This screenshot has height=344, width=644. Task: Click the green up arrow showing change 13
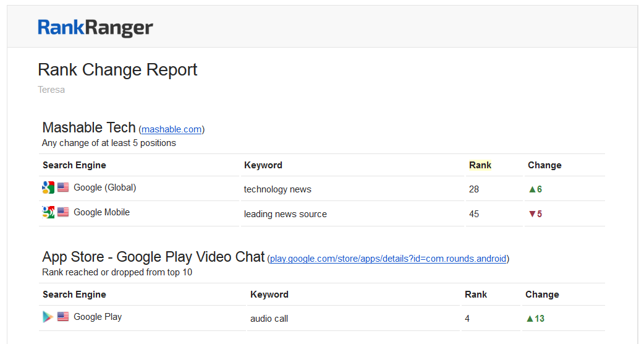pyautogui.click(x=530, y=319)
